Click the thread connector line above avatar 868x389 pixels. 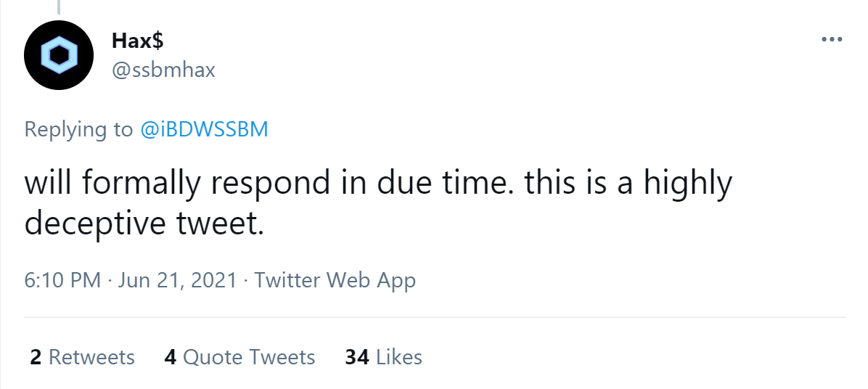58,7
